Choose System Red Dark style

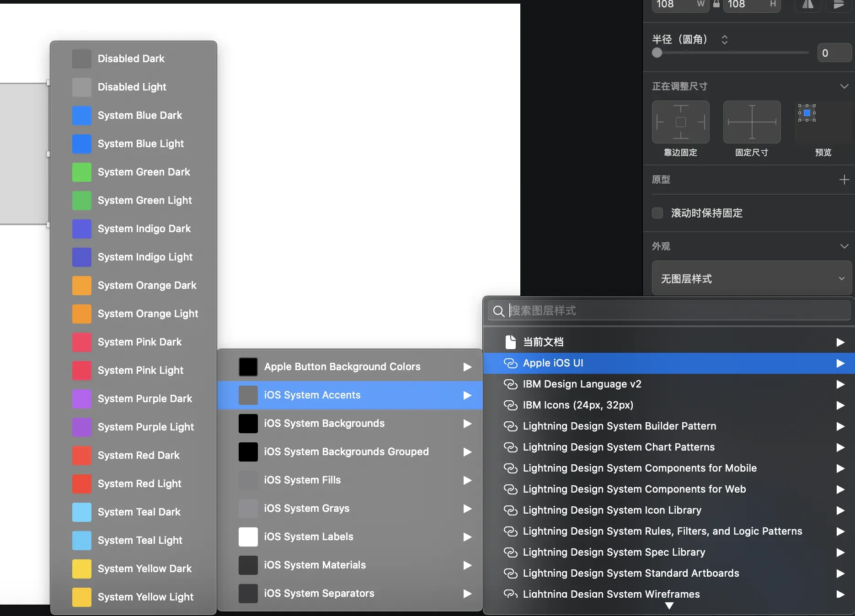tap(133, 455)
